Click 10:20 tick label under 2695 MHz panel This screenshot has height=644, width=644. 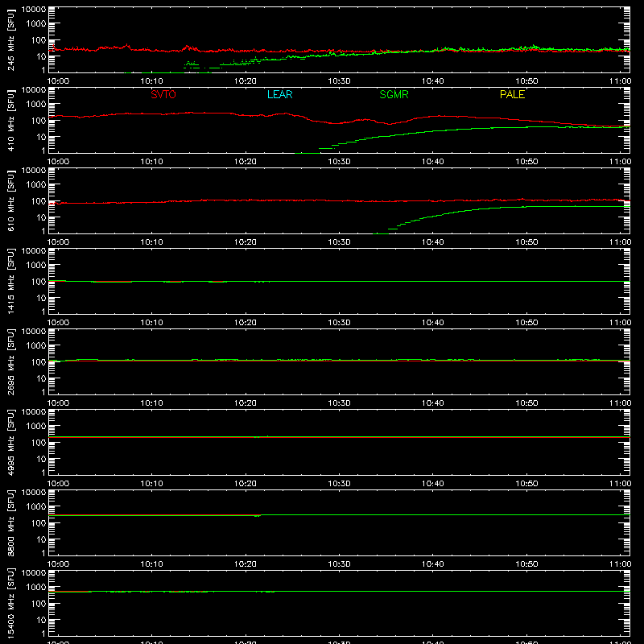click(x=246, y=403)
